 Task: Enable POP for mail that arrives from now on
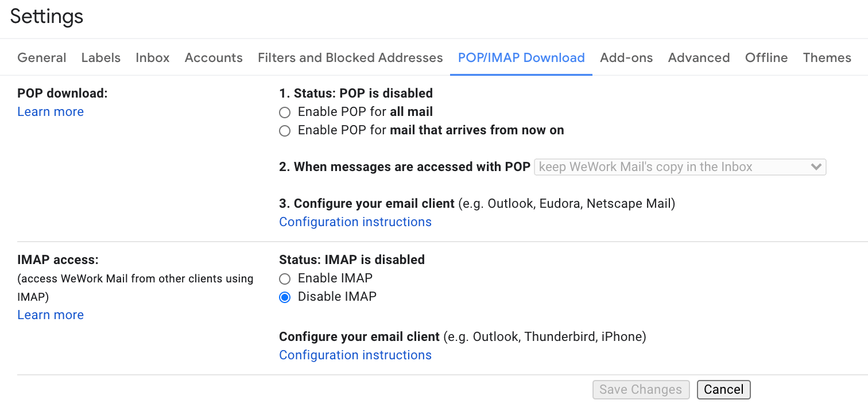(285, 130)
